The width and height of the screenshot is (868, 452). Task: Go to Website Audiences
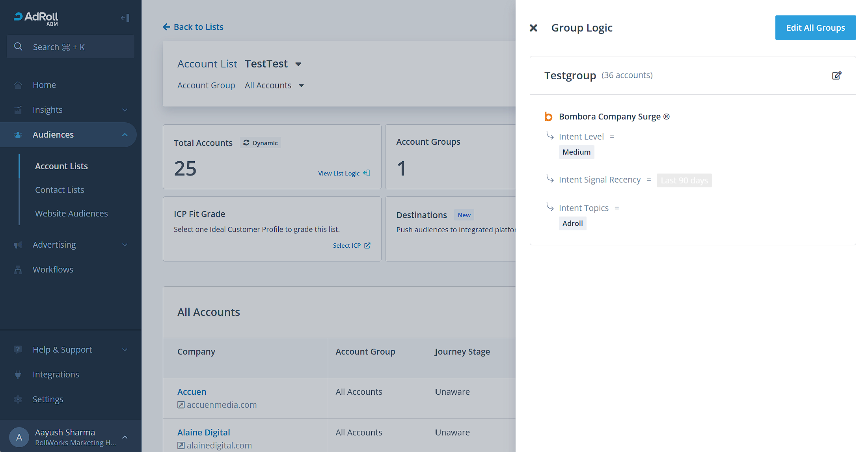coord(71,214)
